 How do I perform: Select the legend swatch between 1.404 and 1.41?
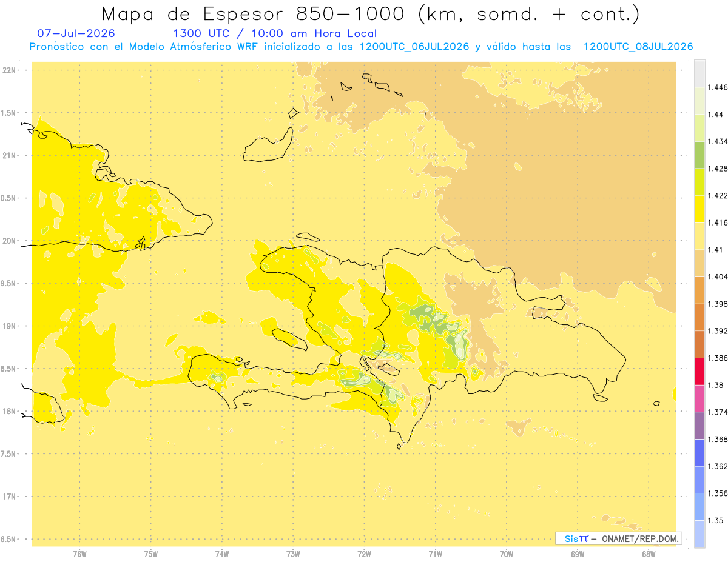pos(699,263)
